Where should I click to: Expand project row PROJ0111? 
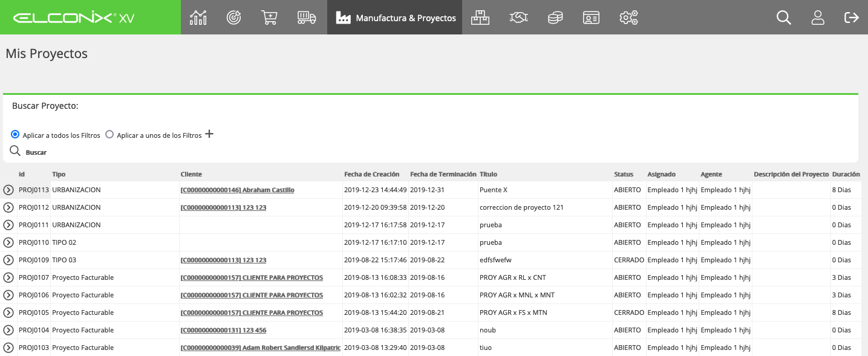[x=8, y=225]
